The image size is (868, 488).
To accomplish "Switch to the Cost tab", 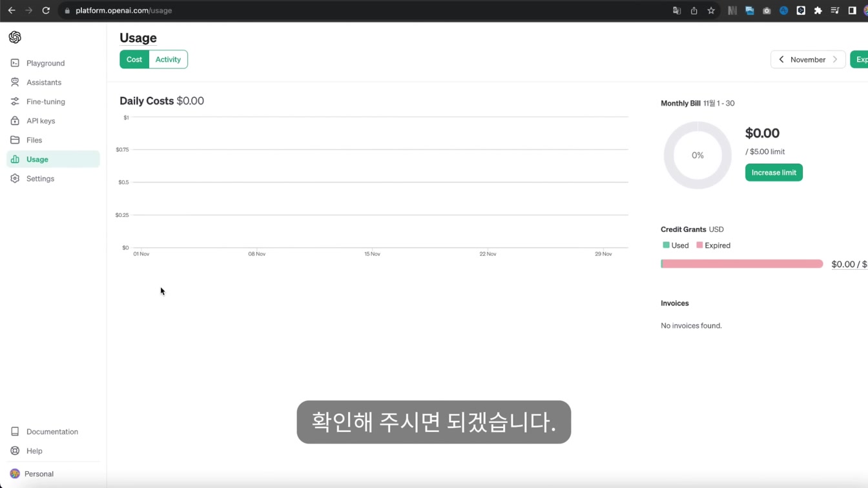I will tap(134, 59).
